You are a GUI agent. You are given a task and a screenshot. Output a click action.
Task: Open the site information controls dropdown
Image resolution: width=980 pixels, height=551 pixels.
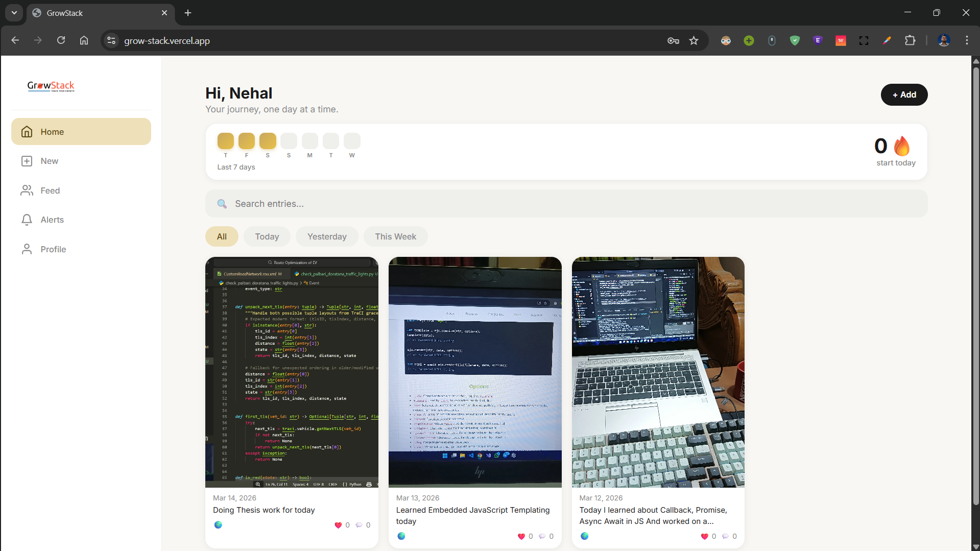pos(111,40)
